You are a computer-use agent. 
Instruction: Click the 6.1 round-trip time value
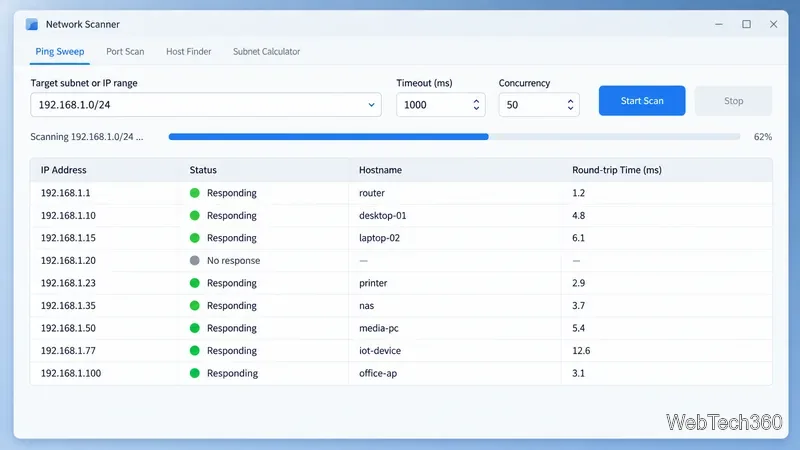point(578,238)
